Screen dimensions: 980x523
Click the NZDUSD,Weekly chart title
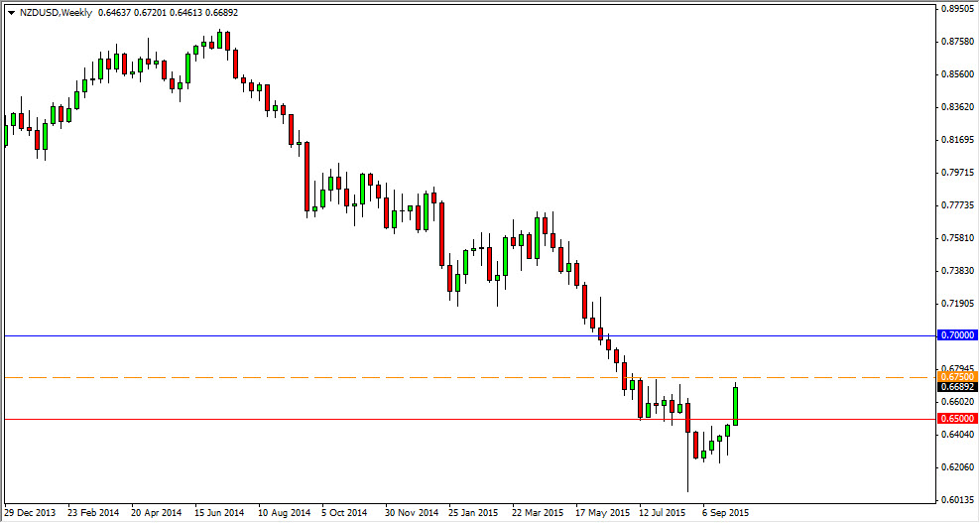56,13
